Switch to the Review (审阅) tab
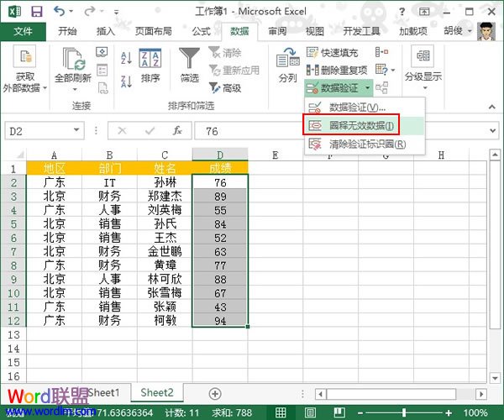Image resolution: width=504 pixels, height=420 pixels. [x=277, y=31]
